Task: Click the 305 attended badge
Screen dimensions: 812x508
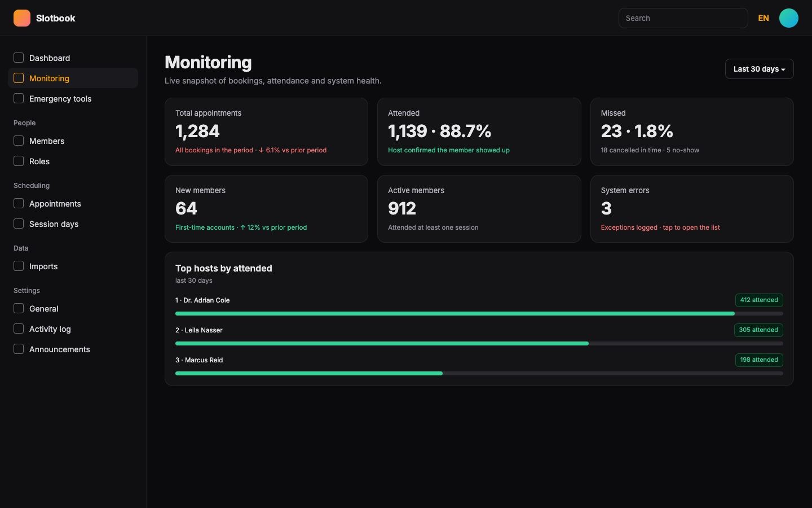Action: tap(758, 330)
